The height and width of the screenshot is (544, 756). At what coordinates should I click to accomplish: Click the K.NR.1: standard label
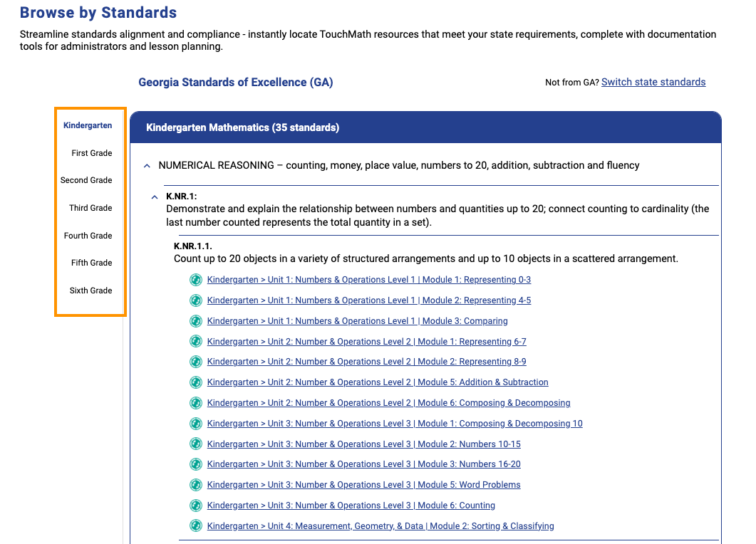point(181,196)
